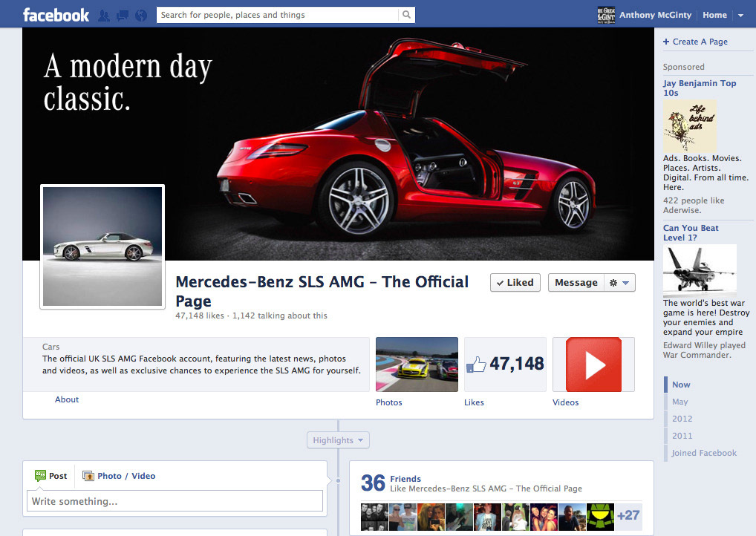756x536 pixels.
Task: Open notifications globe icon
Action: (x=141, y=16)
